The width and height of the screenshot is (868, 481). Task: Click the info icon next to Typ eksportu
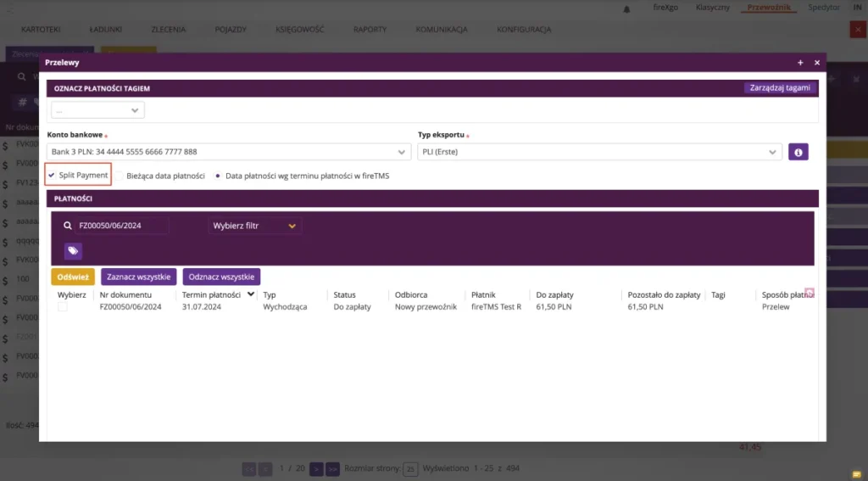pos(798,152)
